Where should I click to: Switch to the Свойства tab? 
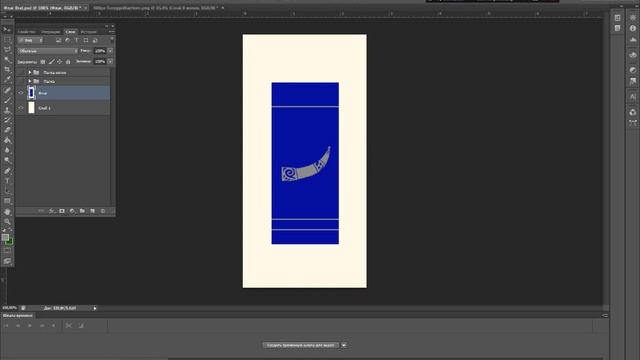[27, 31]
